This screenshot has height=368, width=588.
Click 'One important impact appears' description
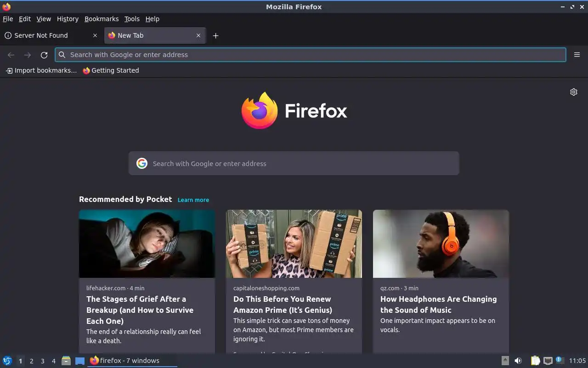(438, 325)
